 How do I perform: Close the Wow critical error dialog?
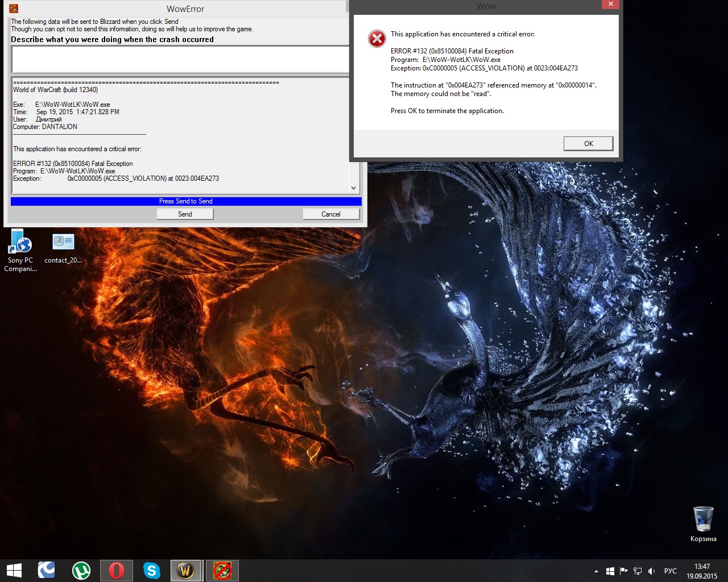pyautogui.click(x=611, y=5)
